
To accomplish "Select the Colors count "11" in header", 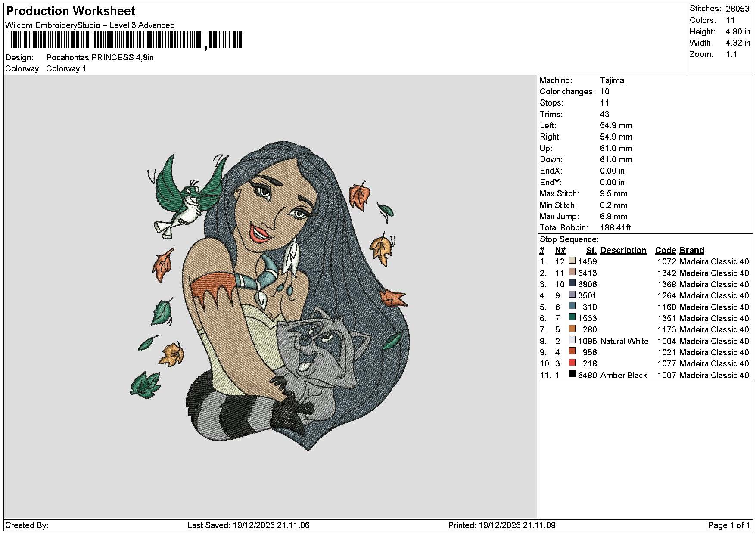I will click(730, 20).
